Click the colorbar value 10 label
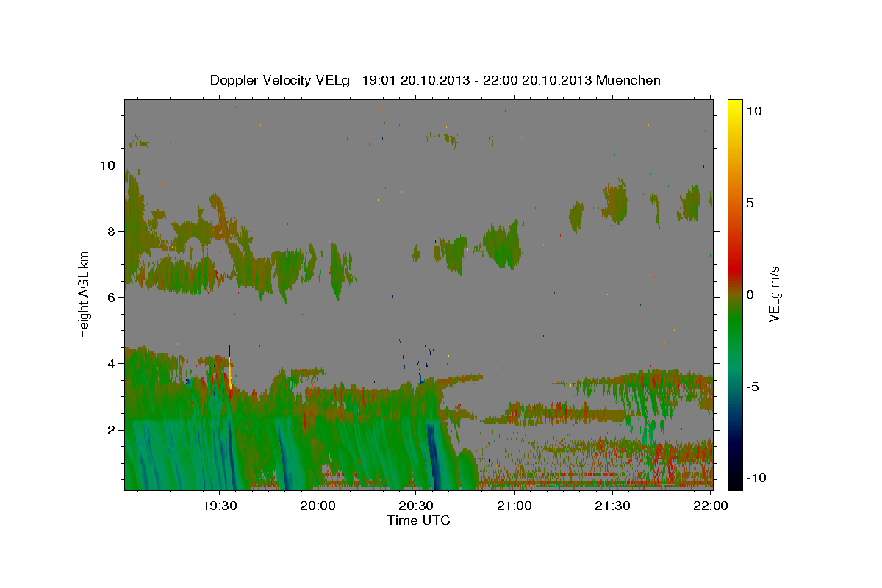 [754, 111]
